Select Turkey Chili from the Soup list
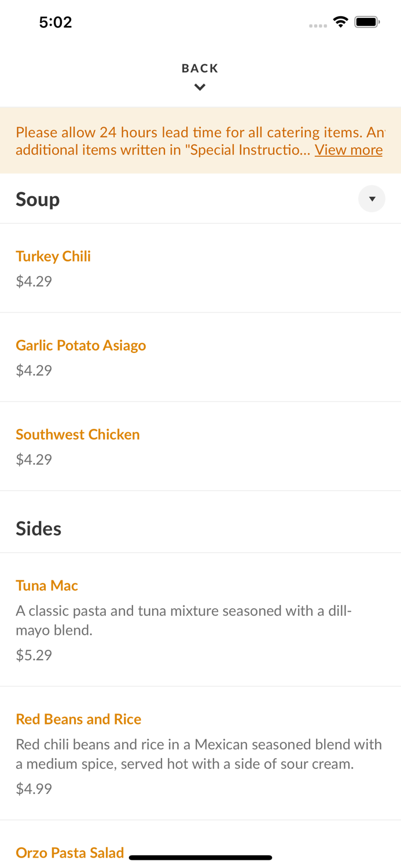401x868 pixels. pos(53,256)
